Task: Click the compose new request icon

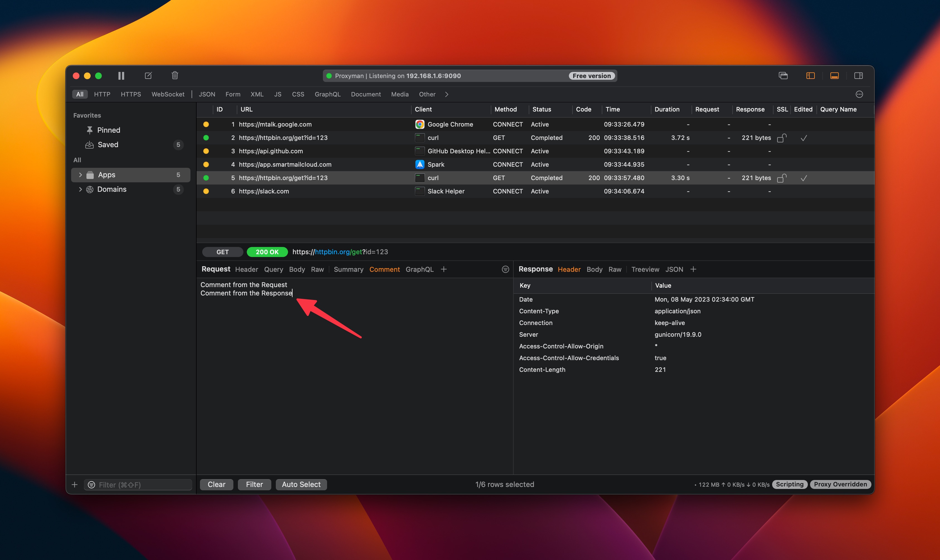Action: click(x=148, y=76)
